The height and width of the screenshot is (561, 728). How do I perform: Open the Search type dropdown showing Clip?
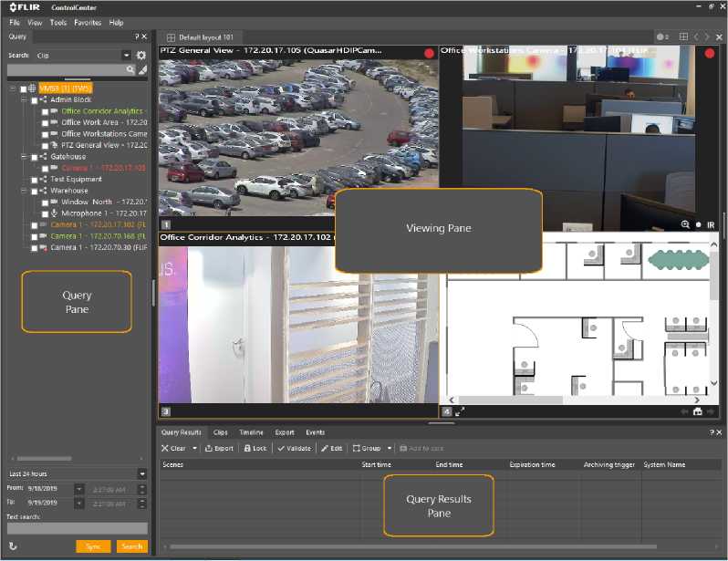click(126, 55)
